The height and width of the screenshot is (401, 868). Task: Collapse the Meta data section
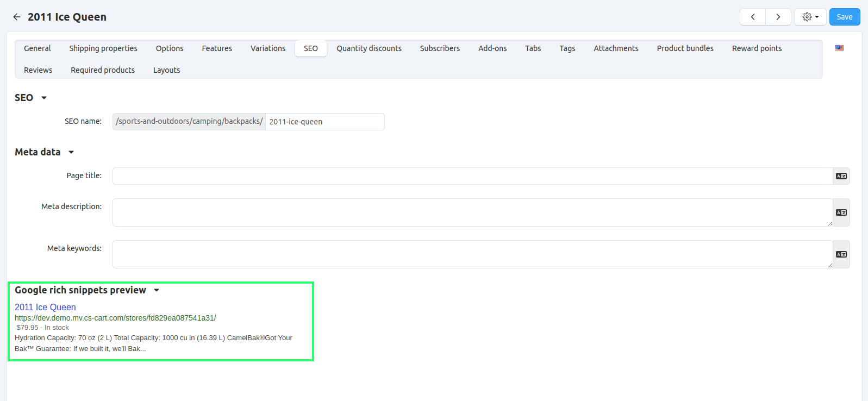(x=71, y=152)
